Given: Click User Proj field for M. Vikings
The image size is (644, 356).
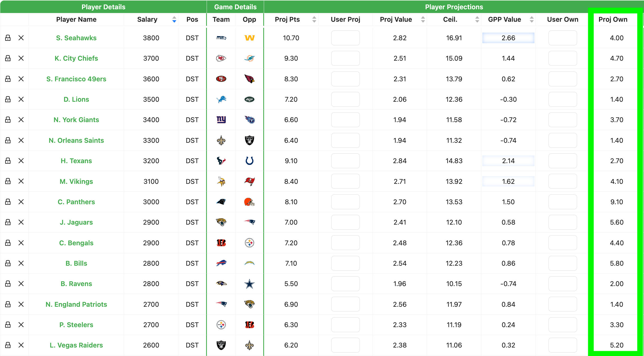Looking at the screenshot, I should (x=345, y=181).
